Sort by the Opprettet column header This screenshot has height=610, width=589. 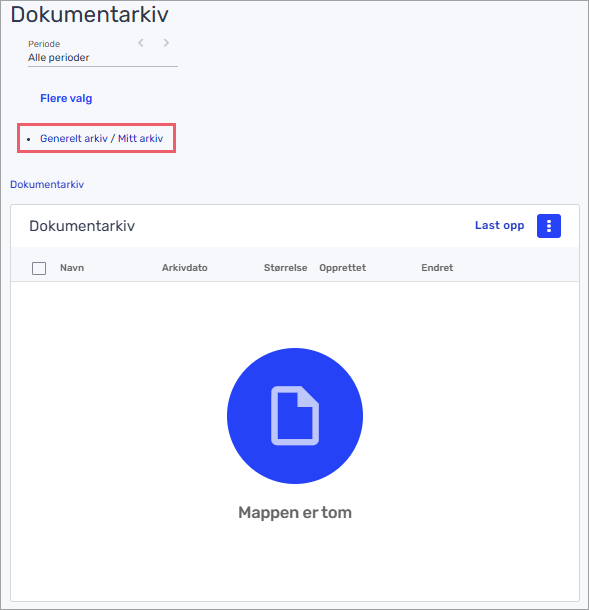[x=343, y=268]
